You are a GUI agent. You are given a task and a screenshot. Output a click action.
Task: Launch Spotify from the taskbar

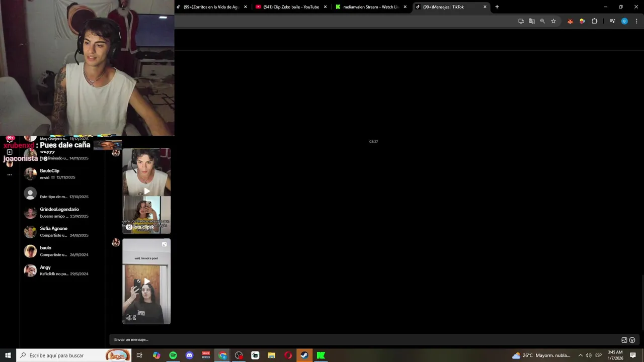coord(173,355)
